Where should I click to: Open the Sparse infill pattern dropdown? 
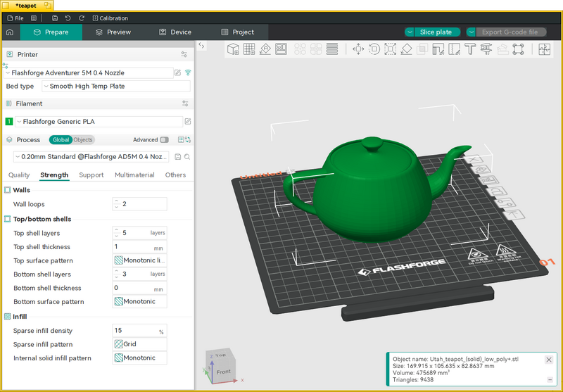(139, 344)
